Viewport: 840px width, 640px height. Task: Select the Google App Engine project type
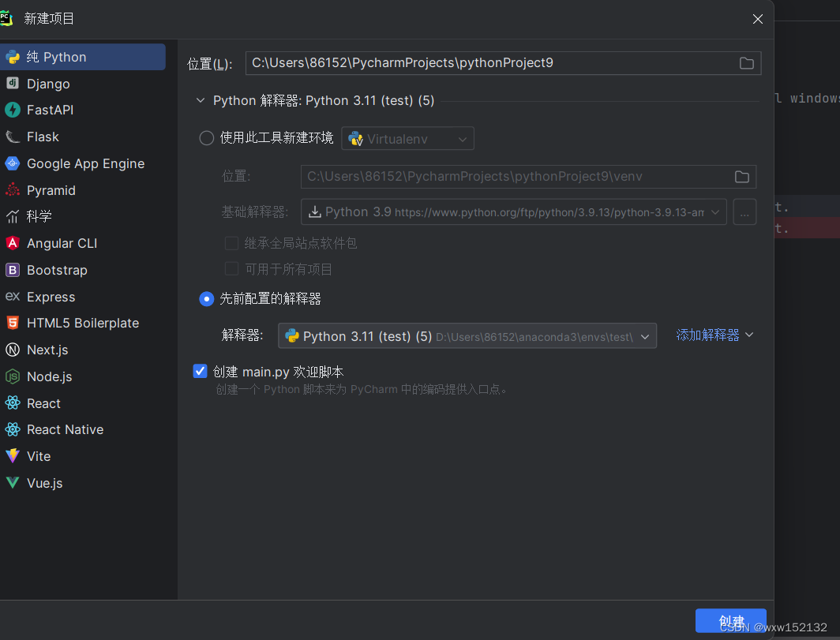click(x=82, y=163)
